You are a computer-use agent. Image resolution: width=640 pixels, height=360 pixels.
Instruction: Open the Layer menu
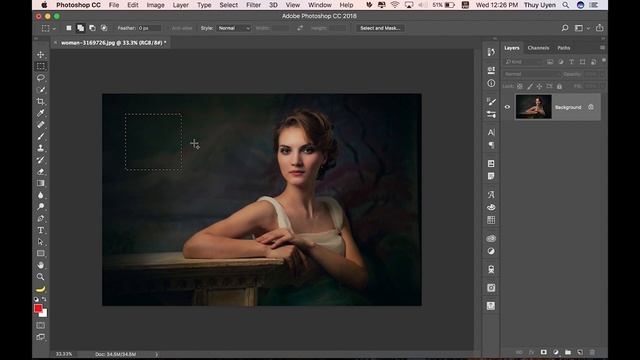click(180, 5)
